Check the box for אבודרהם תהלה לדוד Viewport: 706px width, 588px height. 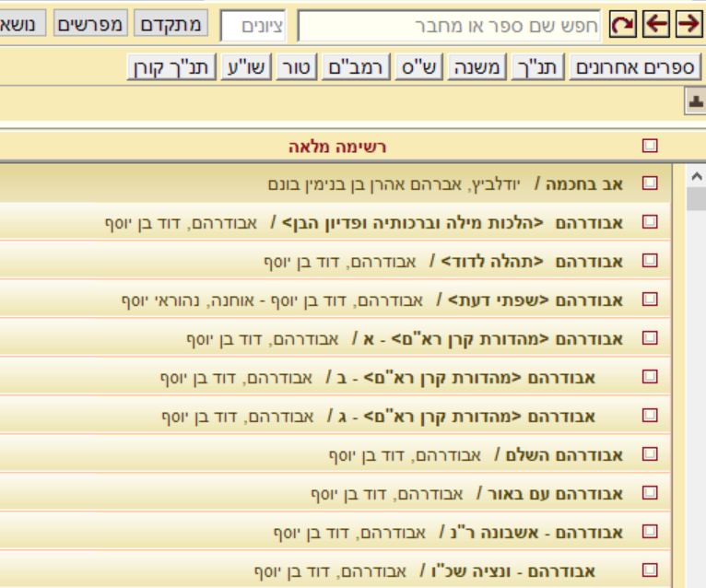pos(650,260)
